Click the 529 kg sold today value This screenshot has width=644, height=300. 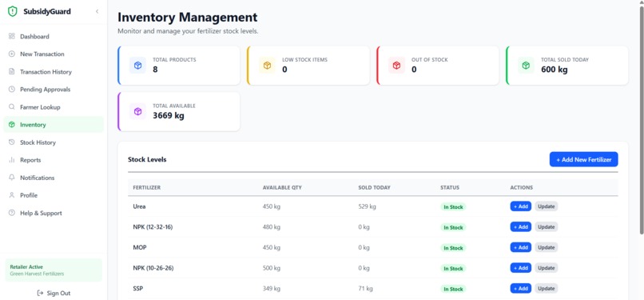tap(368, 206)
